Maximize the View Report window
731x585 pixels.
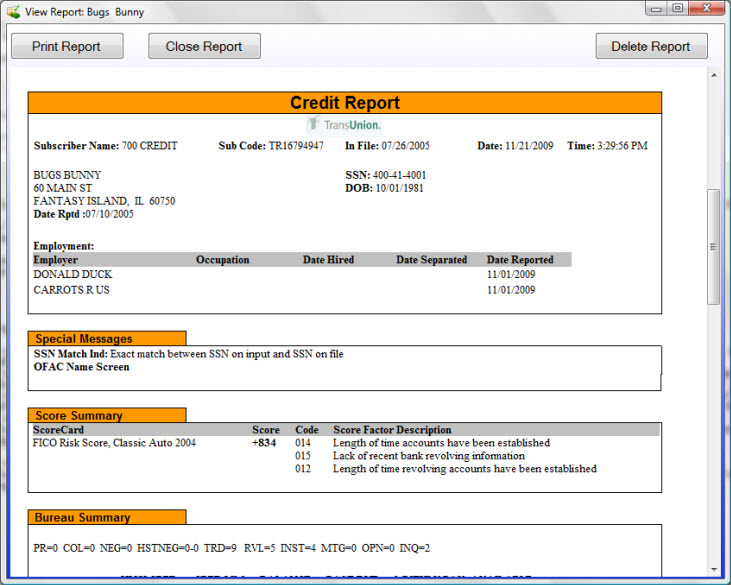point(678,9)
